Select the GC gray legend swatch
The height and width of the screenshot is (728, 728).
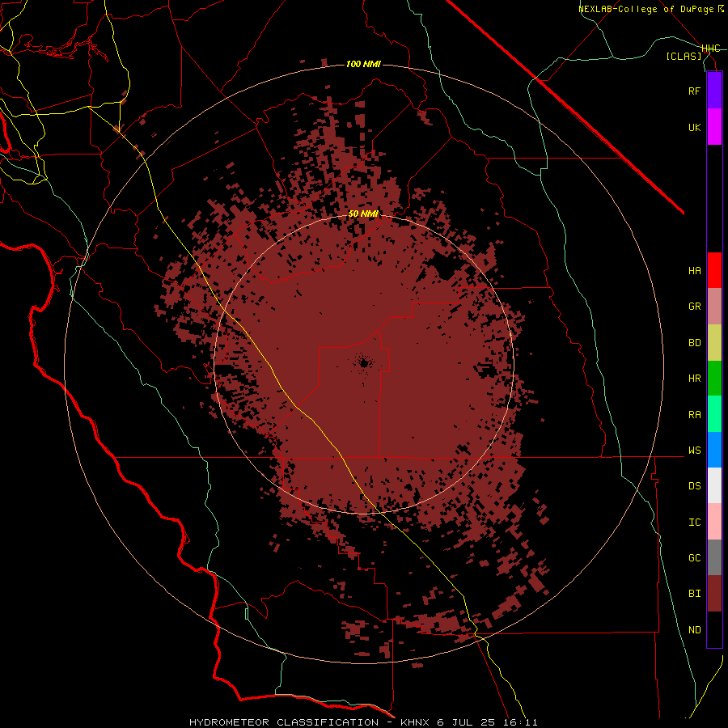(x=714, y=557)
